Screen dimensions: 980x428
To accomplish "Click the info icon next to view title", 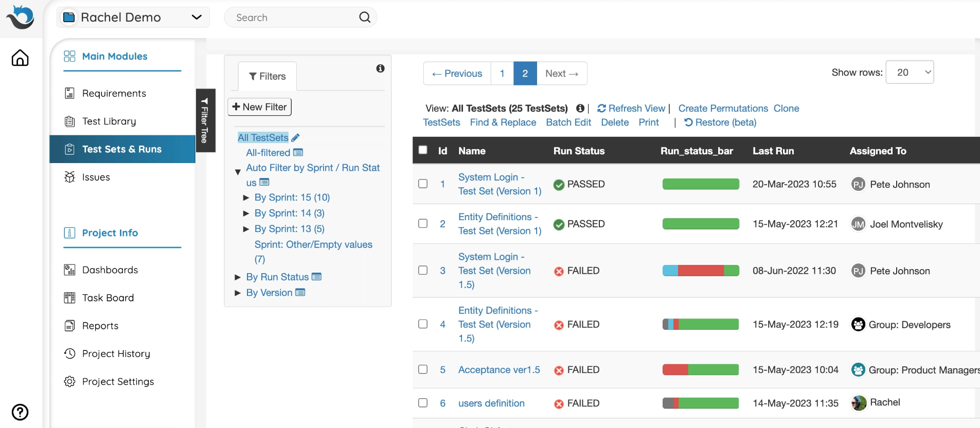I will click(x=580, y=108).
